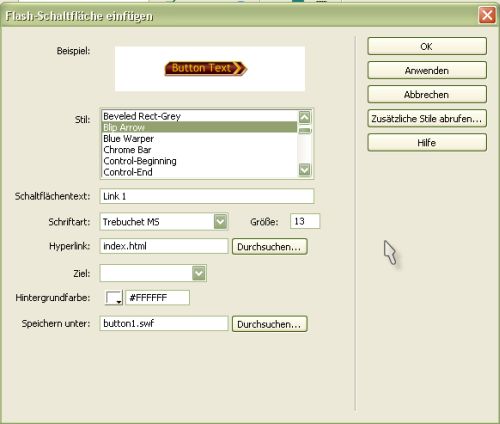This screenshot has height=424, width=500.
Task: Open Hilfe for this dialog
Action: click(x=427, y=143)
